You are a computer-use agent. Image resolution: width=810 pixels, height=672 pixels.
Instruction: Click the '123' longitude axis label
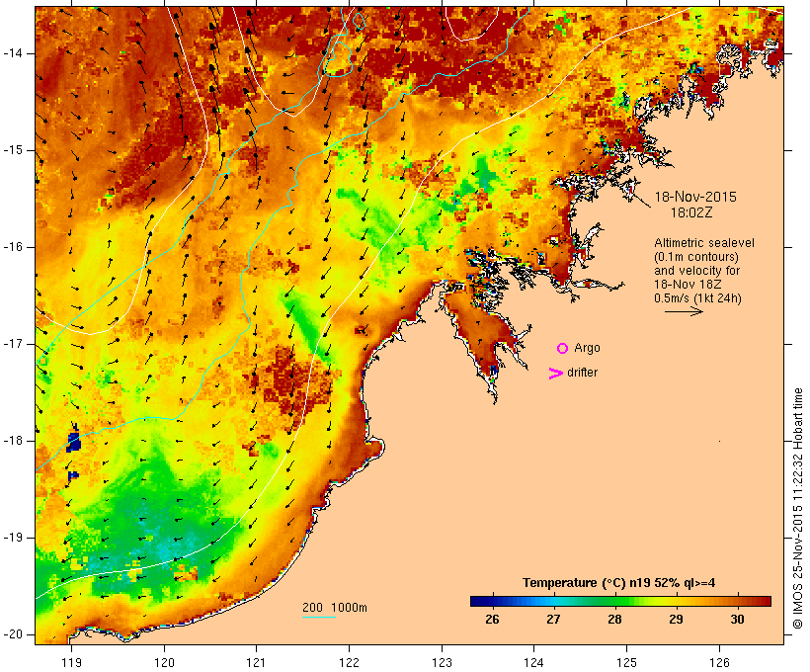442,662
